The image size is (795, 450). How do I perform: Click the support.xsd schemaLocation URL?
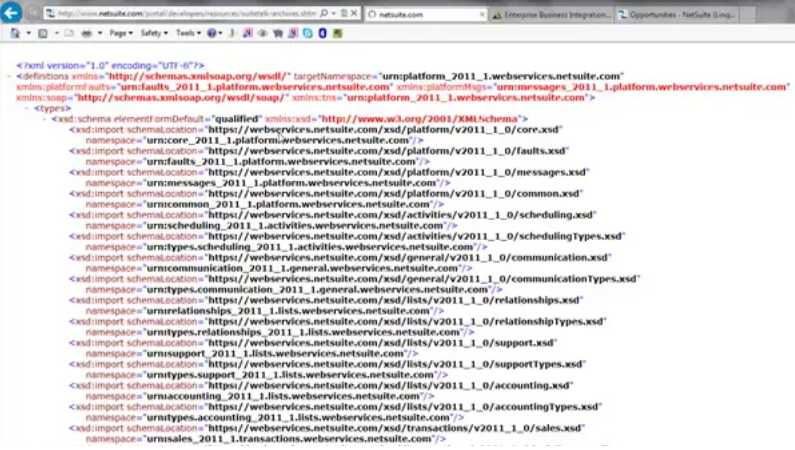380,343
